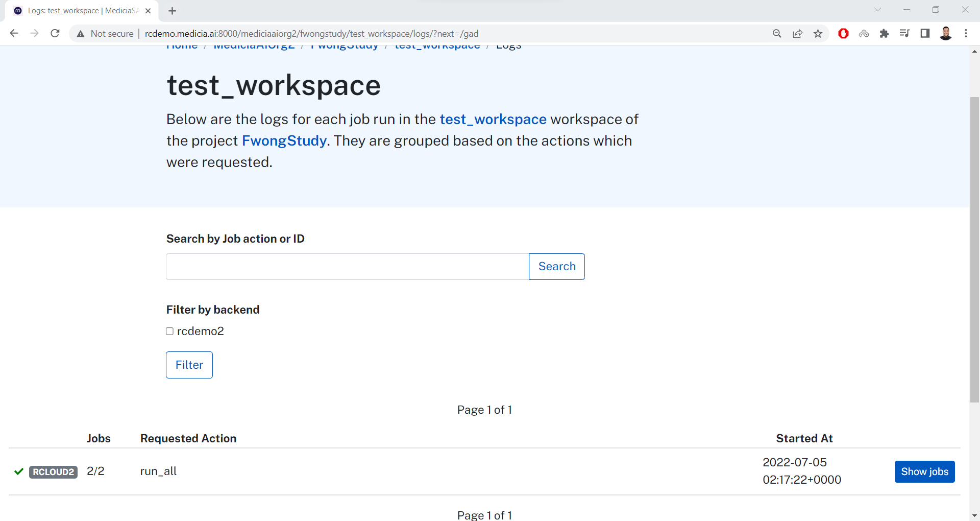The width and height of the screenshot is (980, 521).
Task: Click the browser back arrow
Action: (14, 33)
